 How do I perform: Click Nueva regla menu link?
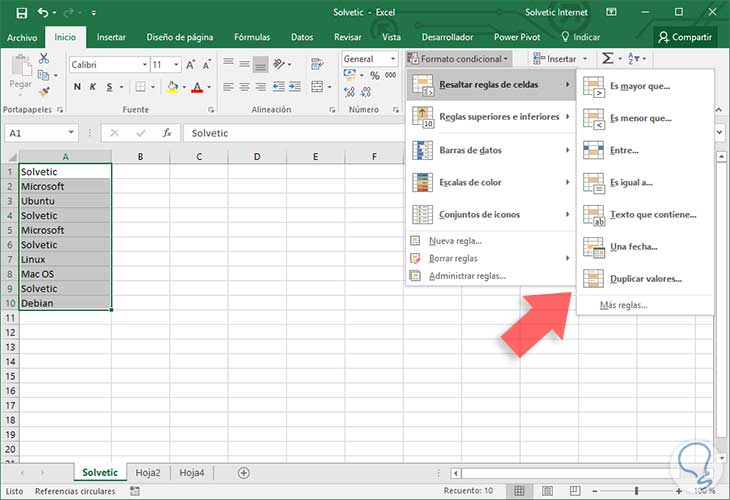(455, 241)
